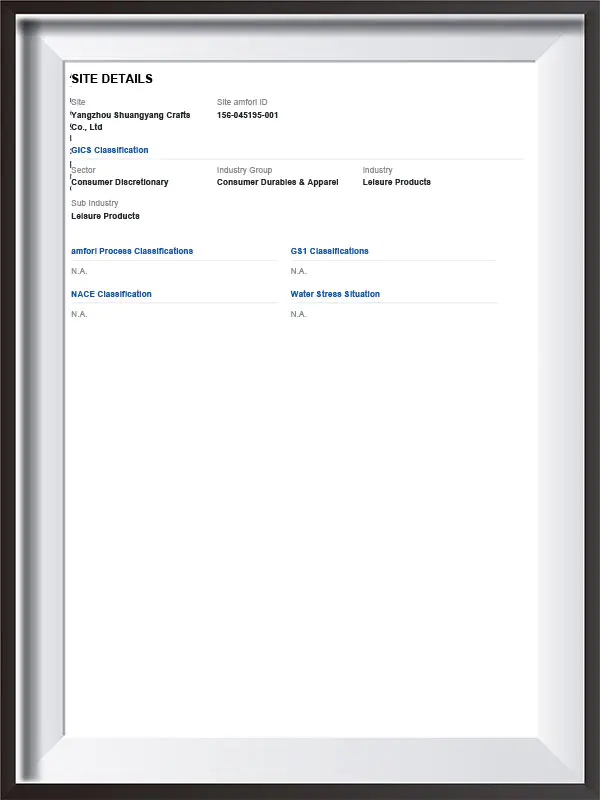This screenshot has height=800, width=600.
Task: Select the Site amfori ID value 156-045195-001
Action: click(247, 115)
